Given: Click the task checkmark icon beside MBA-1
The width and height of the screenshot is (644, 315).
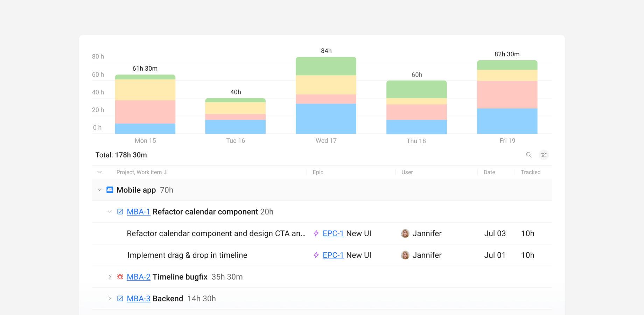Looking at the screenshot, I should point(120,211).
